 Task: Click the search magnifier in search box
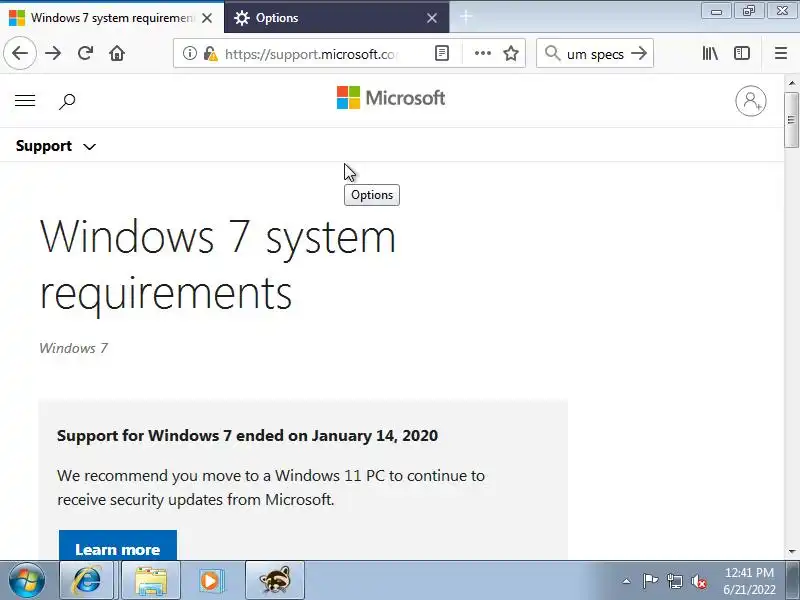coord(552,53)
